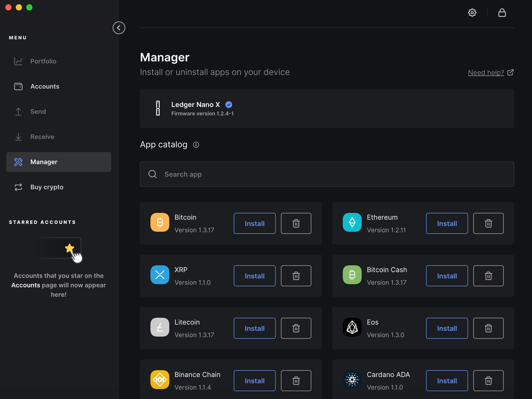Click the Binance Chain Version 1.1.4 label
532x399 pixels.
click(193, 387)
